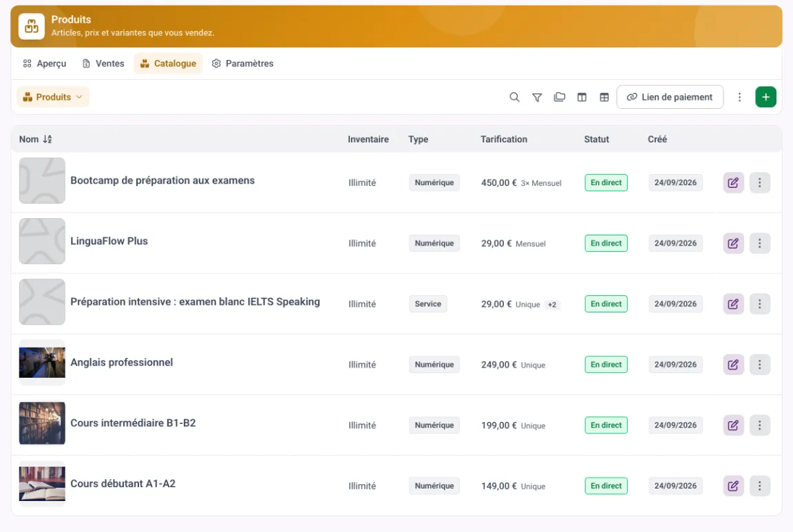Edit Cours intermédiaire B1-B2 product

coord(733,425)
